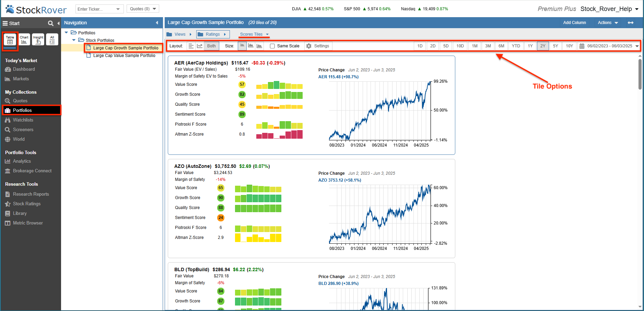
Task: Select Large Cap Growth Sample Portfolio
Action: (126, 48)
